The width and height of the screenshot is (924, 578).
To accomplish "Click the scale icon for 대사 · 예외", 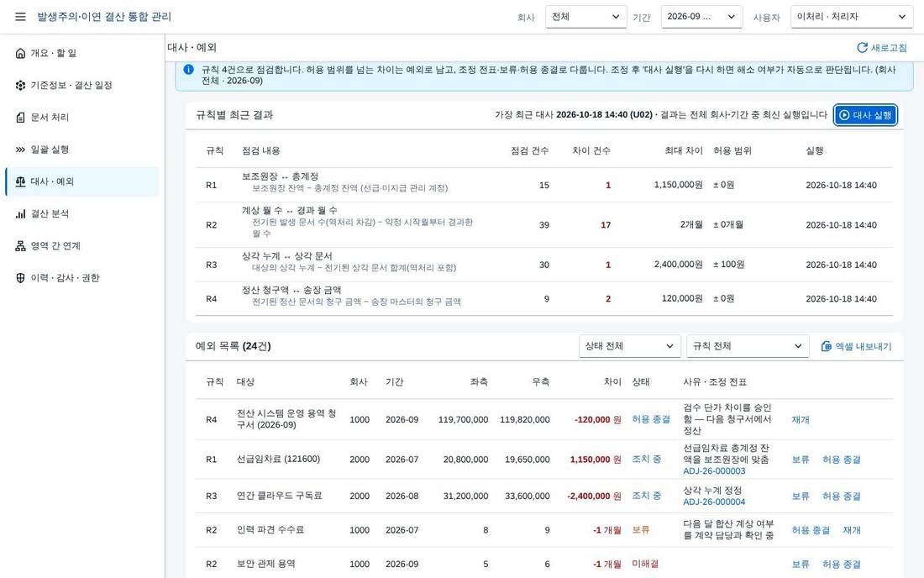I will coord(21,181).
